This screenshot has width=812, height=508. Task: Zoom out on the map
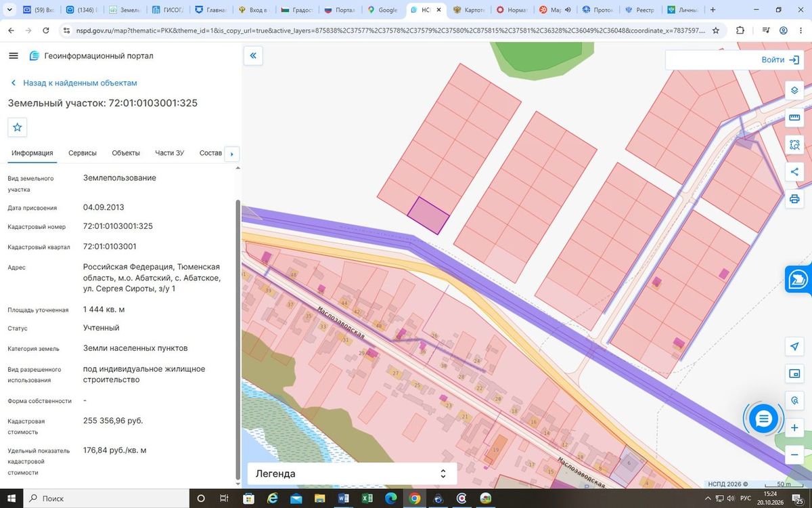click(x=794, y=455)
